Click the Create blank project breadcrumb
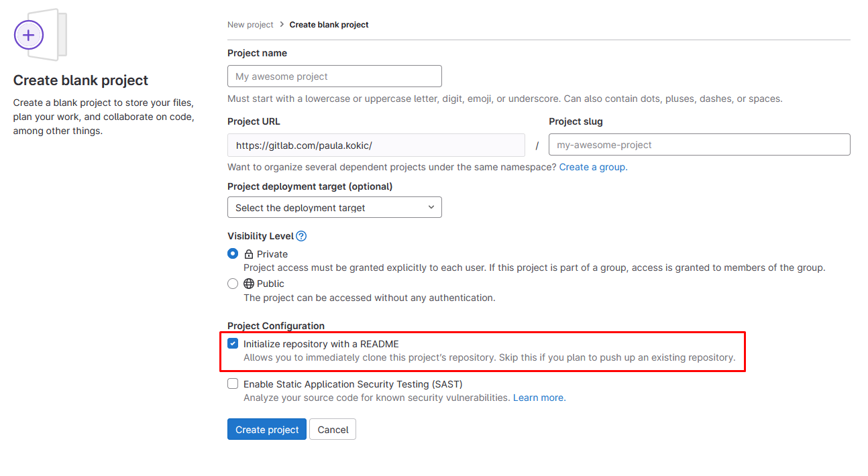Screen dimensions: 868x476 pos(329,25)
